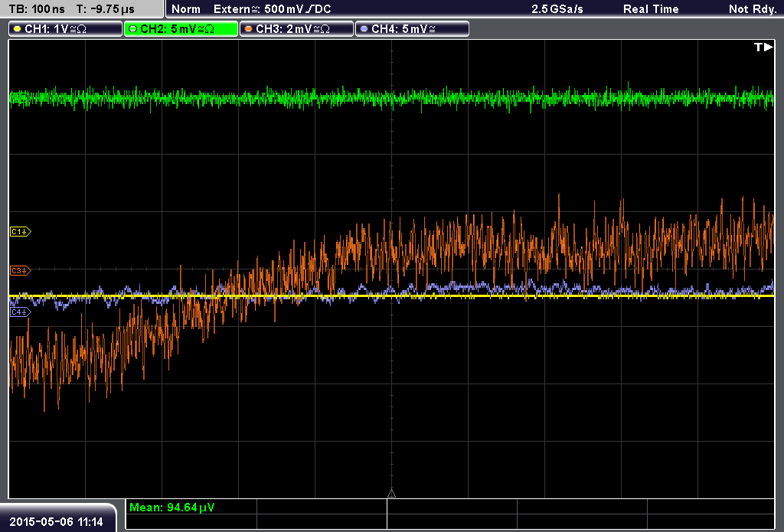This screenshot has height=532, width=784.
Task: Click the time reference triangle at bottom of grid
Action: click(391, 494)
